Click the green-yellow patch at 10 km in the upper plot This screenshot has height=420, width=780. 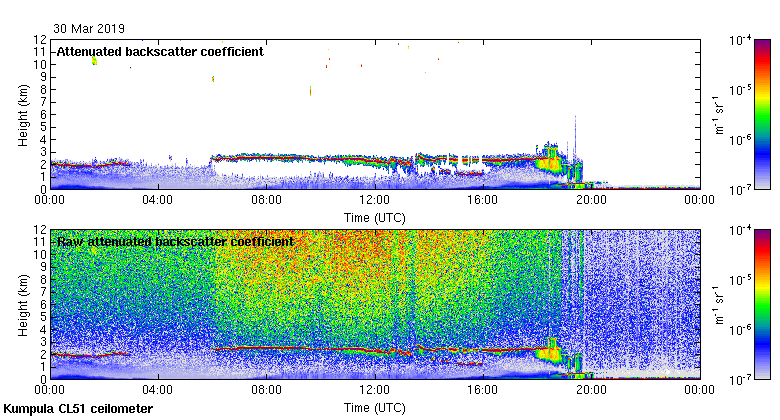[x=94, y=61]
